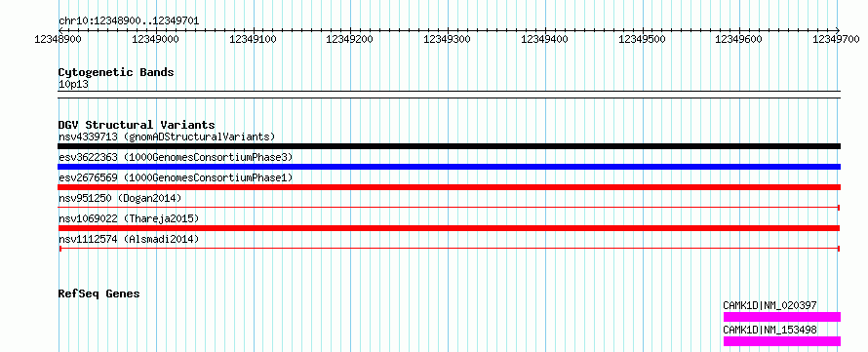Click the magenta CAMK1D NM_020397 exon bar
Screen dimensions: 868x352
tap(782, 317)
